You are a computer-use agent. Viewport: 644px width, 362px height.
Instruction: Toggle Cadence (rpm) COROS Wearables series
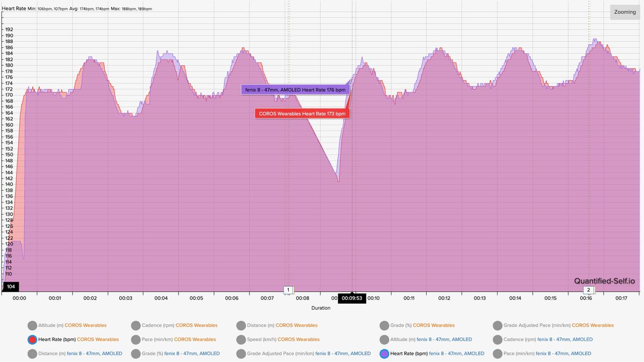pyautogui.click(x=174, y=325)
